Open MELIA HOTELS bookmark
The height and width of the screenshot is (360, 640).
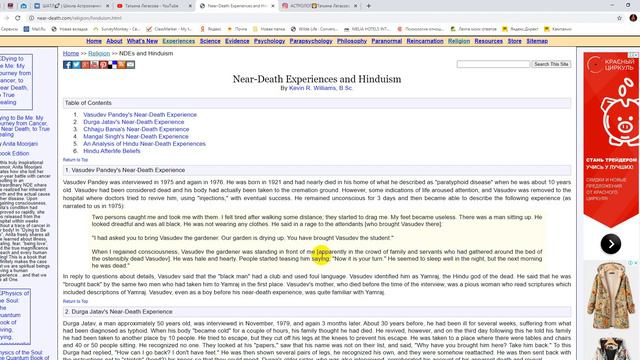tap(367, 29)
